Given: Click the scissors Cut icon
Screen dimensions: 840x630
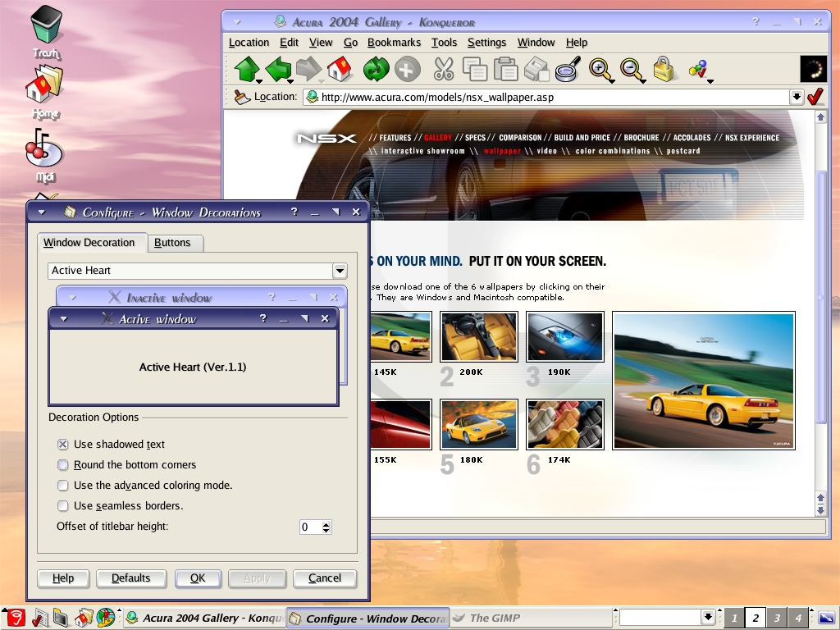Looking at the screenshot, I should click(444, 70).
